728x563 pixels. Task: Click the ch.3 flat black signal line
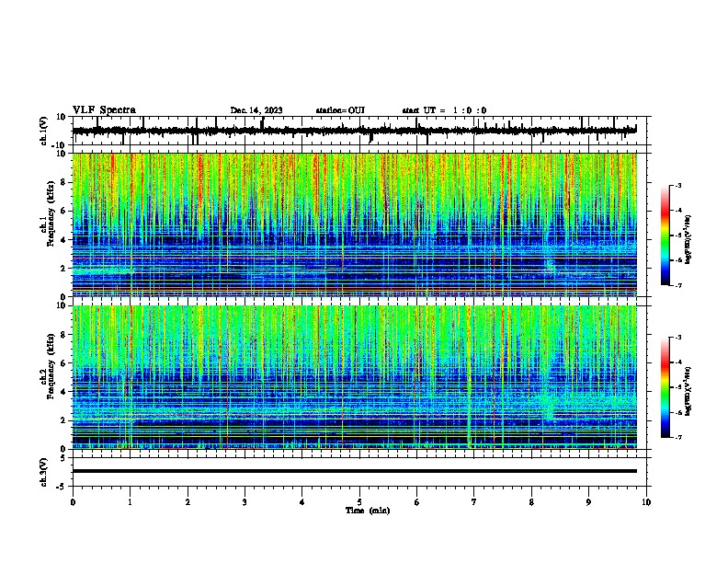[x=354, y=471]
